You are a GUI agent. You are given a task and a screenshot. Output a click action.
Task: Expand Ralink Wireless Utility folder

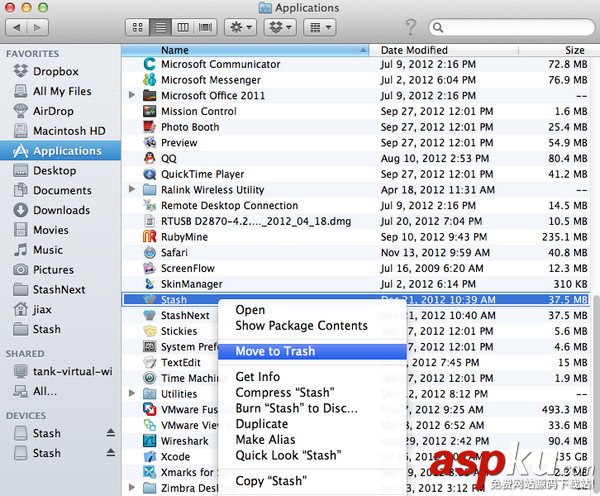coord(132,189)
